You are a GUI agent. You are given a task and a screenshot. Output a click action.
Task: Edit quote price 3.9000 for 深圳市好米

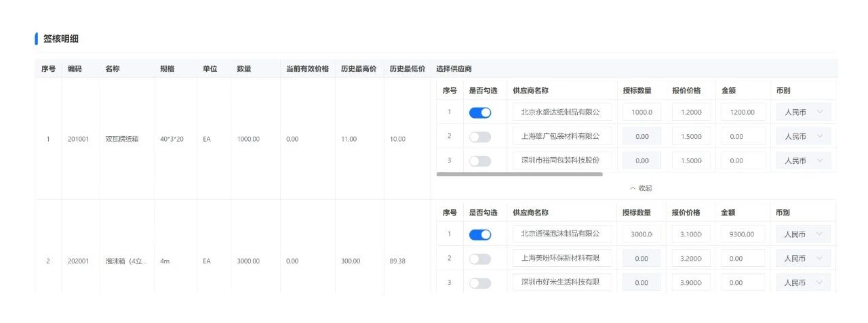click(x=691, y=283)
